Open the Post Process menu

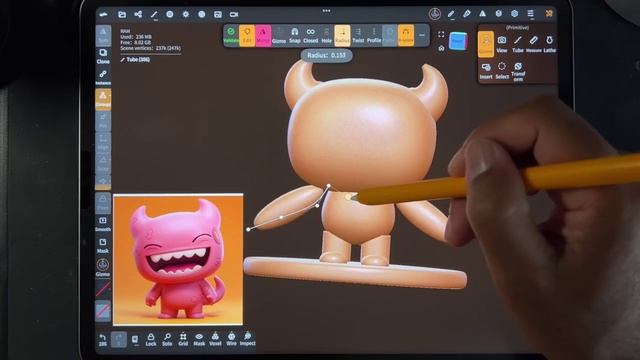tap(202, 14)
